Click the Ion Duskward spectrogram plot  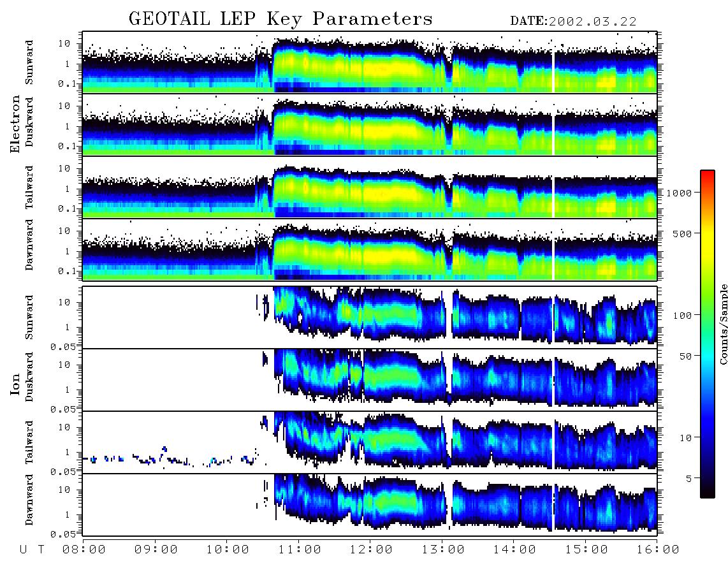(370, 379)
